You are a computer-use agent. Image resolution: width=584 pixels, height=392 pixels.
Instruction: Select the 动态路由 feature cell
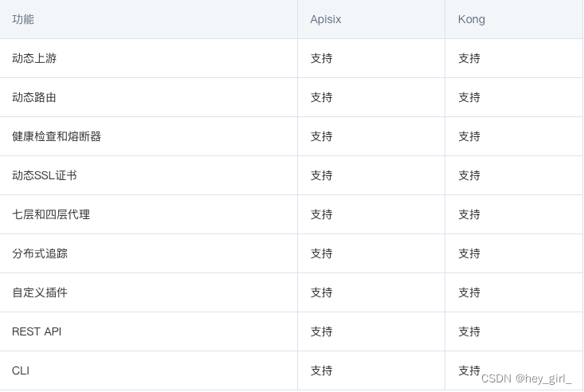[34, 98]
